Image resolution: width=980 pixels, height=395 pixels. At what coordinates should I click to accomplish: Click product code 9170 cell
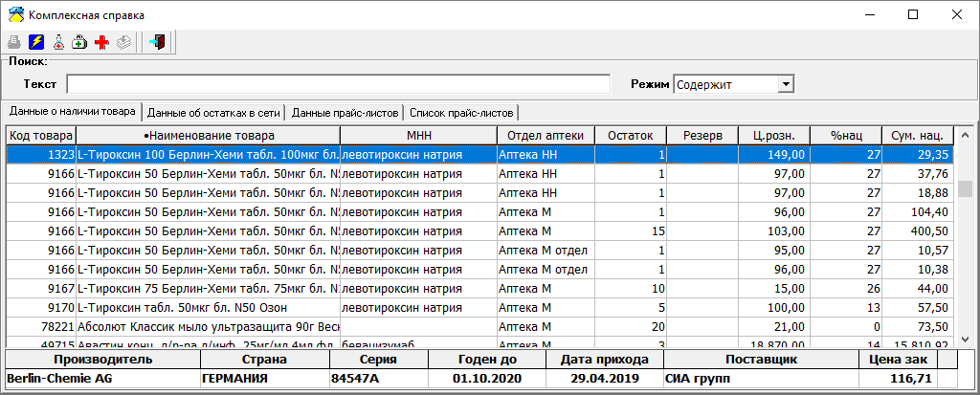coord(41,308)
